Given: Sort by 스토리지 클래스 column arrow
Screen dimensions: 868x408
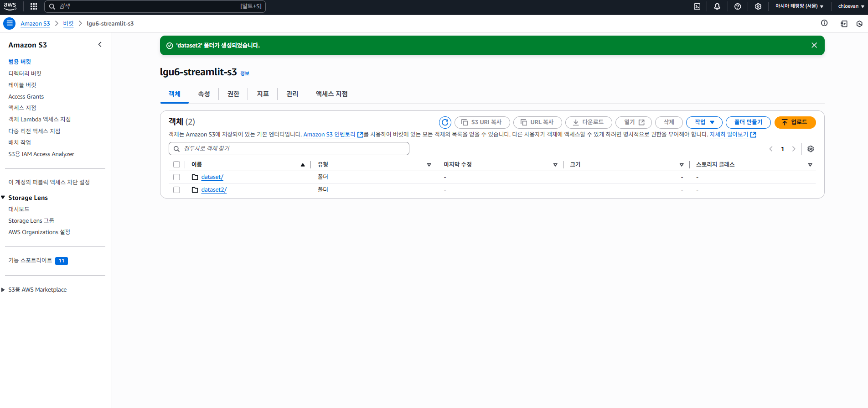Looking at the screenshot, I should pyautogui.click(x=810, y=165).
